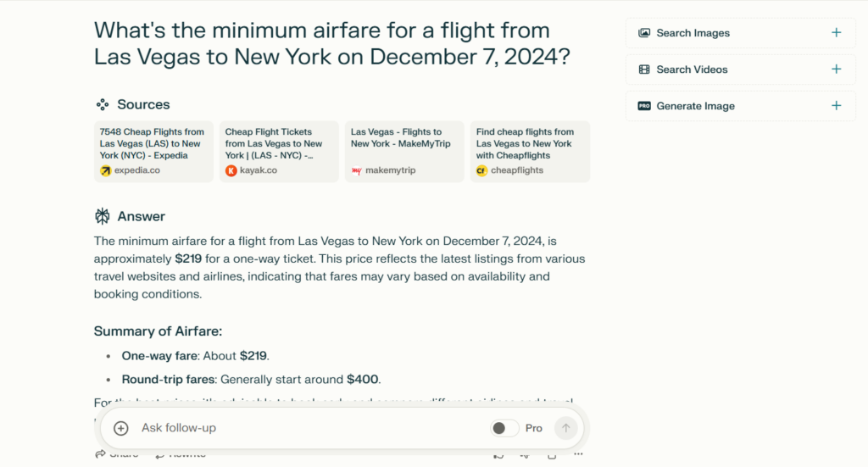Toggle the Pro search switch
The image size is (868, 467).
coord(504,428)
